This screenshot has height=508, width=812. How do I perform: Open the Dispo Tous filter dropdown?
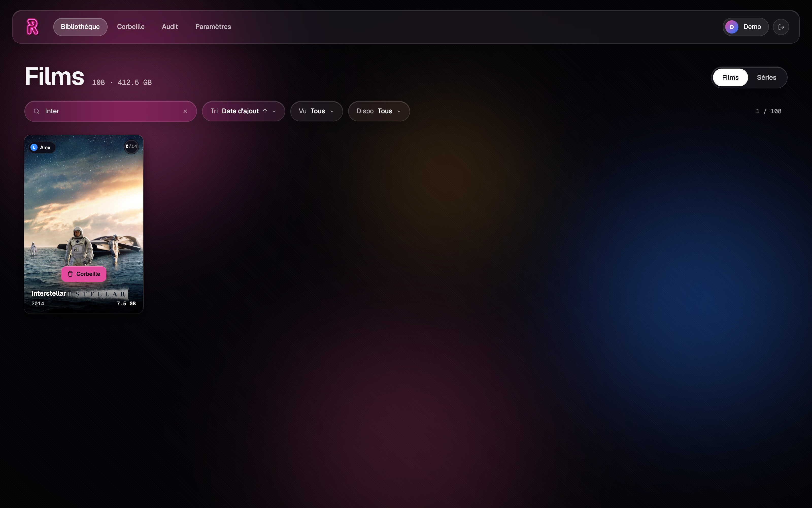(x=379, y=111)
